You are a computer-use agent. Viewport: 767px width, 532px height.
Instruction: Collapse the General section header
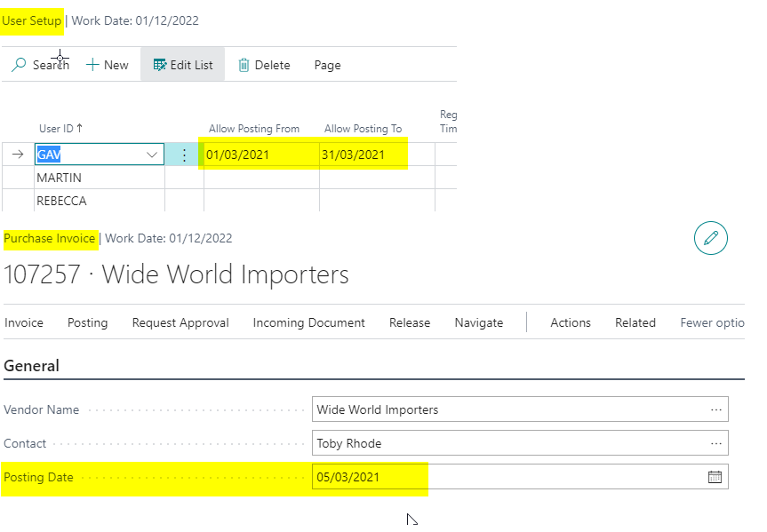[32, 366]
